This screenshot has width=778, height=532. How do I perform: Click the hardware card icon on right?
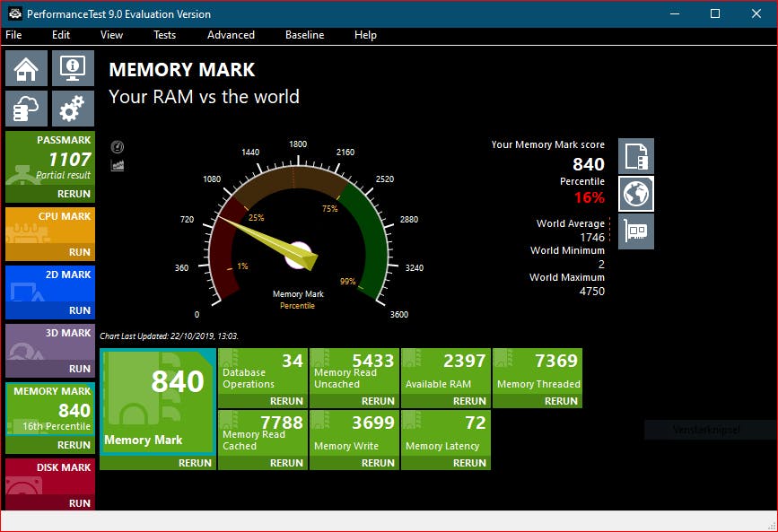[636, 231]
